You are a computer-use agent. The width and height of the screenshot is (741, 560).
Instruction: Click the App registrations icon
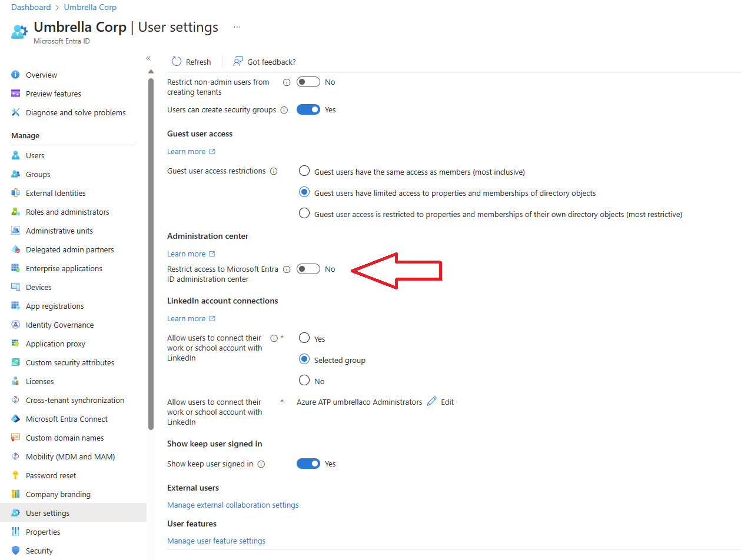click(x=16, y=306)
